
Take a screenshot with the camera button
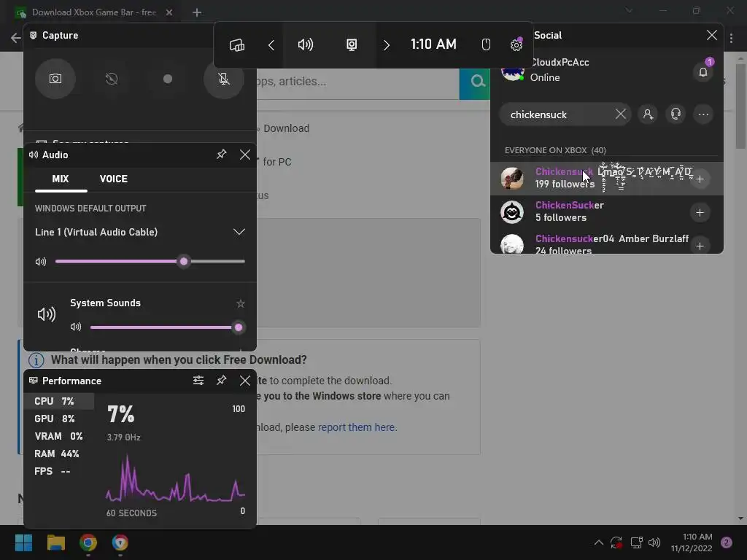[x=55, y=79]
